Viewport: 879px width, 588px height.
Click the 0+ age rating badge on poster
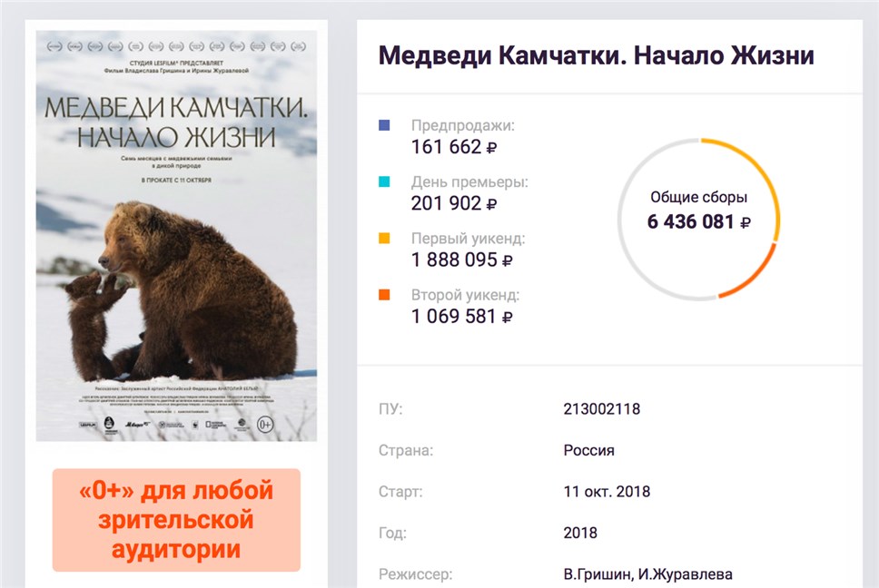point(265,425)
